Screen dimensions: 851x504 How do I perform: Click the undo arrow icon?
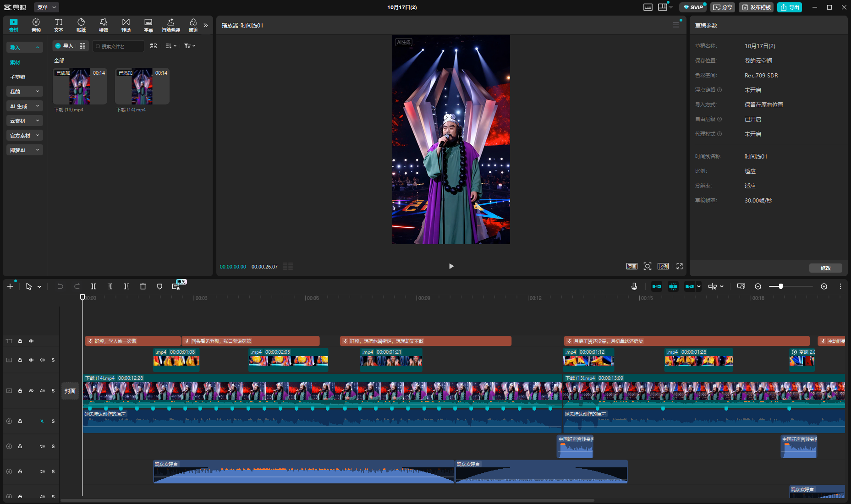(x=60, y=286)
